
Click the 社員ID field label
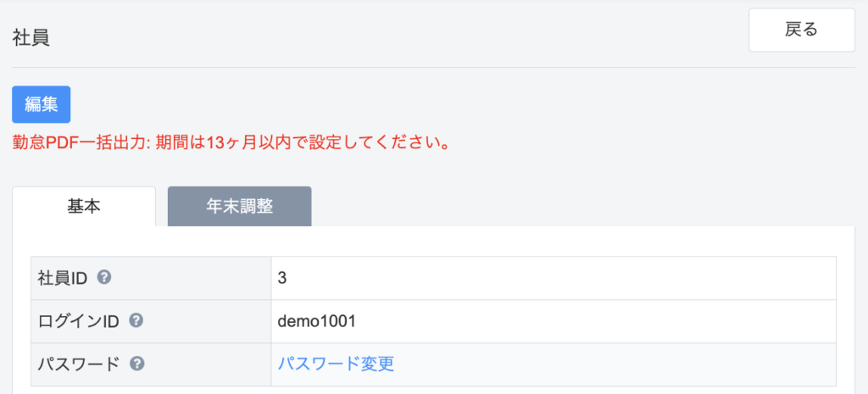coord(64,277)
